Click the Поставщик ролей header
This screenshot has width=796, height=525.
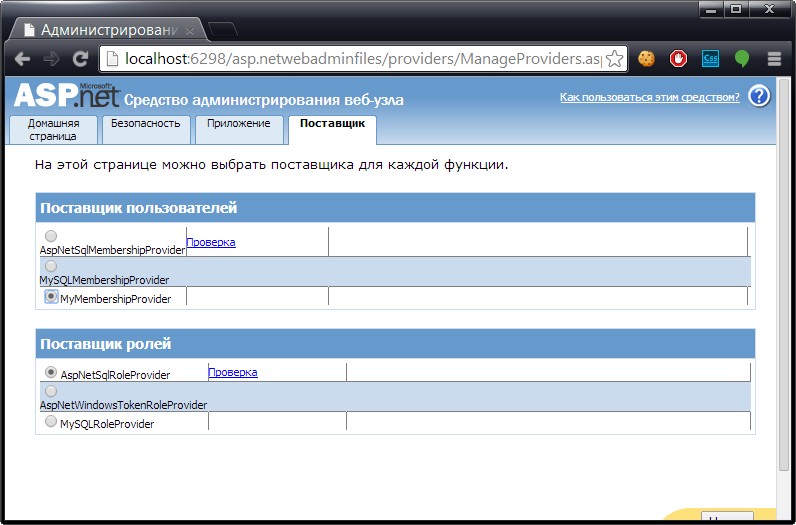(x=395, y=344)
